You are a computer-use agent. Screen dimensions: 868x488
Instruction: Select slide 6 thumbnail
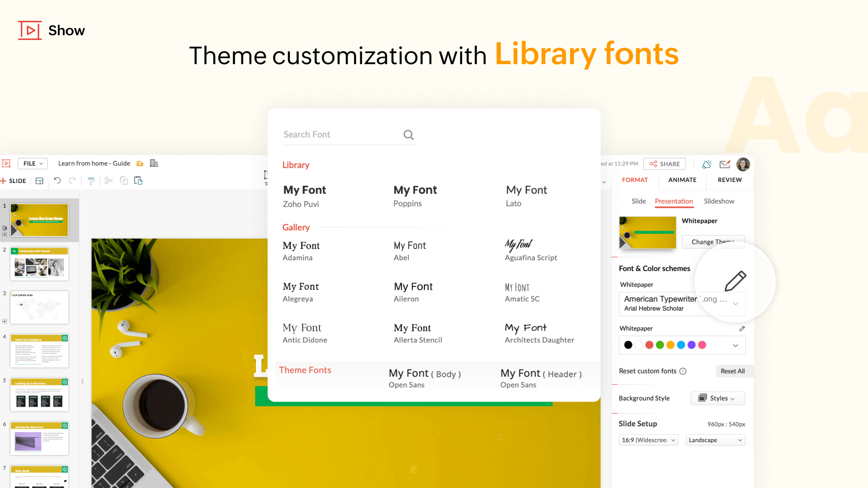coord(39,439)
